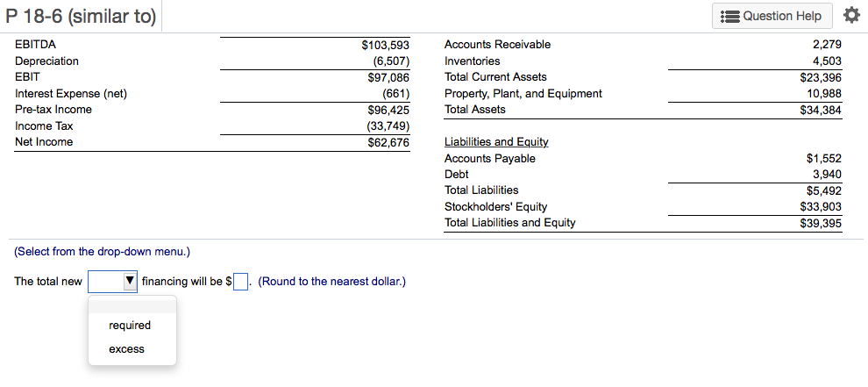Click the $39,395 total liabilities and equity value

click(x=821, y=224)
